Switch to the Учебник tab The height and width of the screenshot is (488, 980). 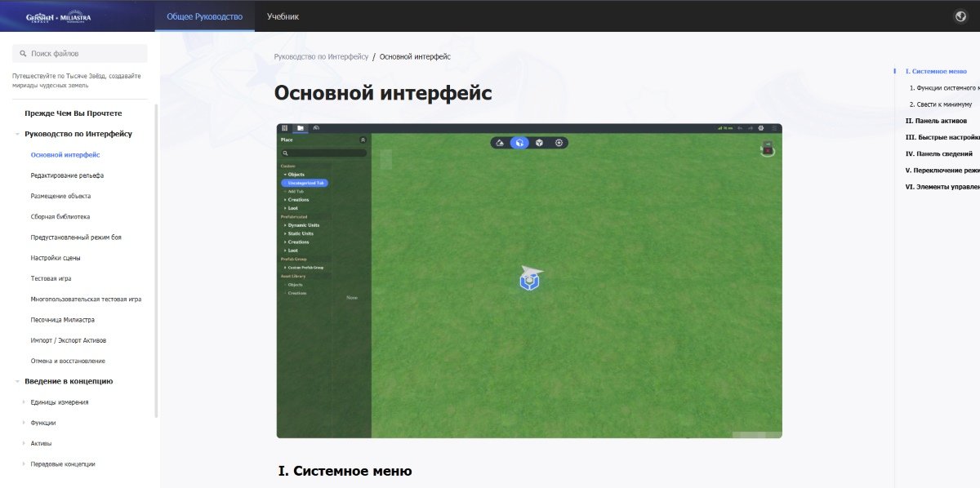tap(283, 16)
